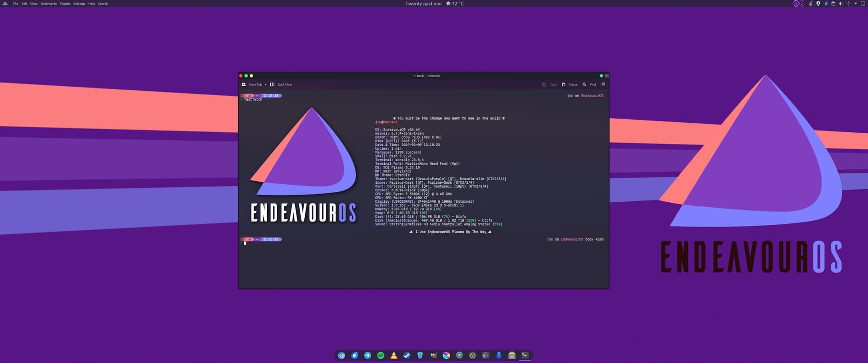
Task: Open a New Tab in Konsole
Action: click(x=252, y=84)
